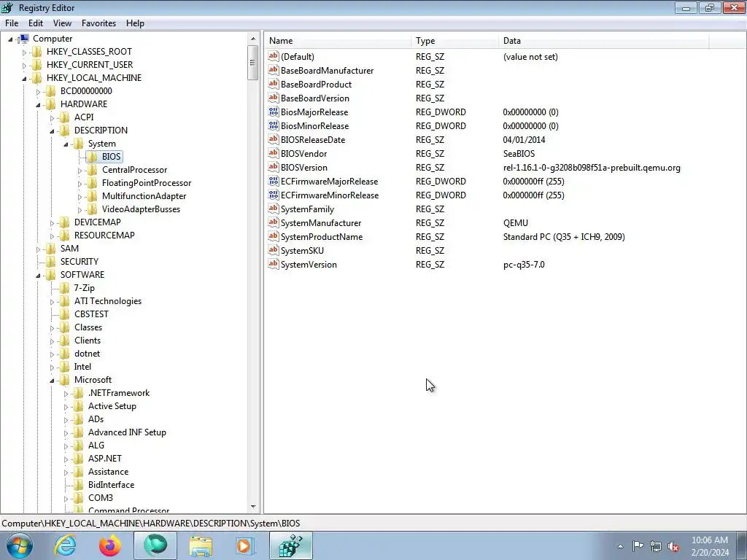
Task: Click the BIOS folder icon in tree
Action: tap(93, 157)
